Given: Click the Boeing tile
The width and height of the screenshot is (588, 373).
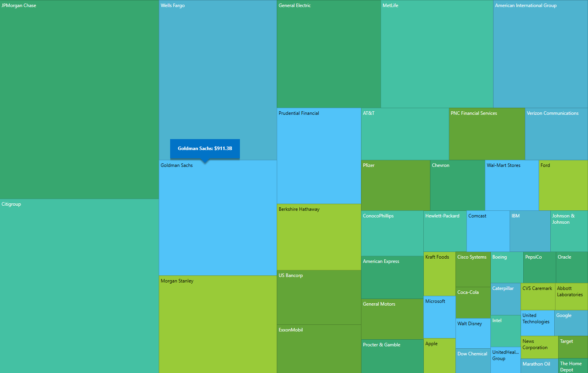Looking at the screenshot, I should tap(507, 268).
